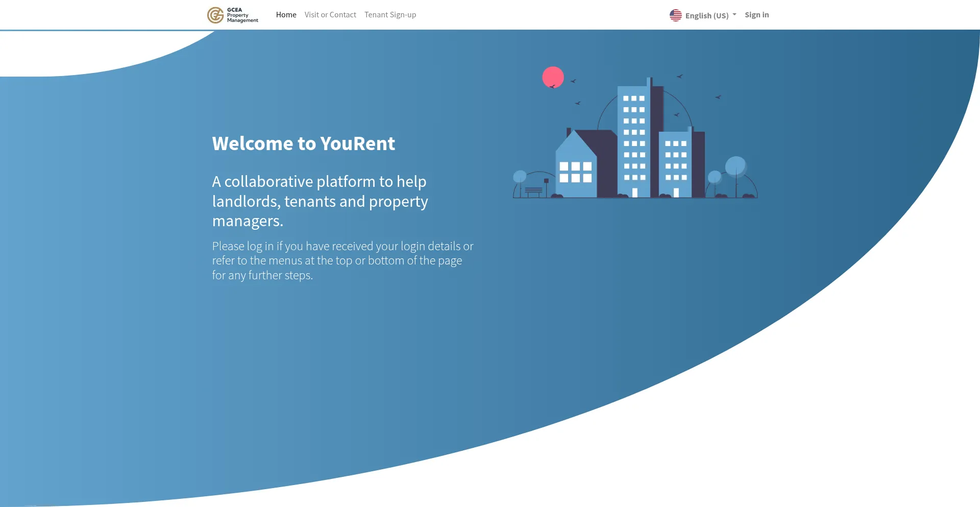
Task: Click the bird at the far right
Action: point(718,97)
